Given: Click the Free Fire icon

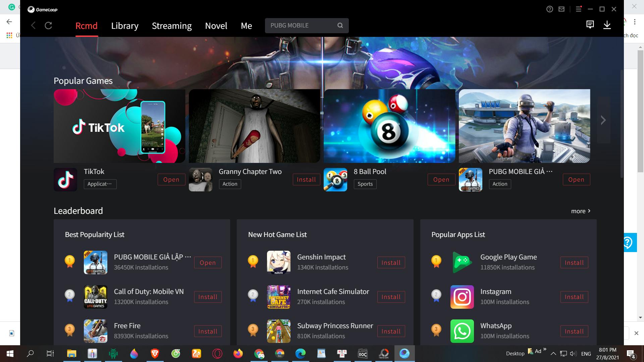Looking at the screenshot, I should (96, 331).
